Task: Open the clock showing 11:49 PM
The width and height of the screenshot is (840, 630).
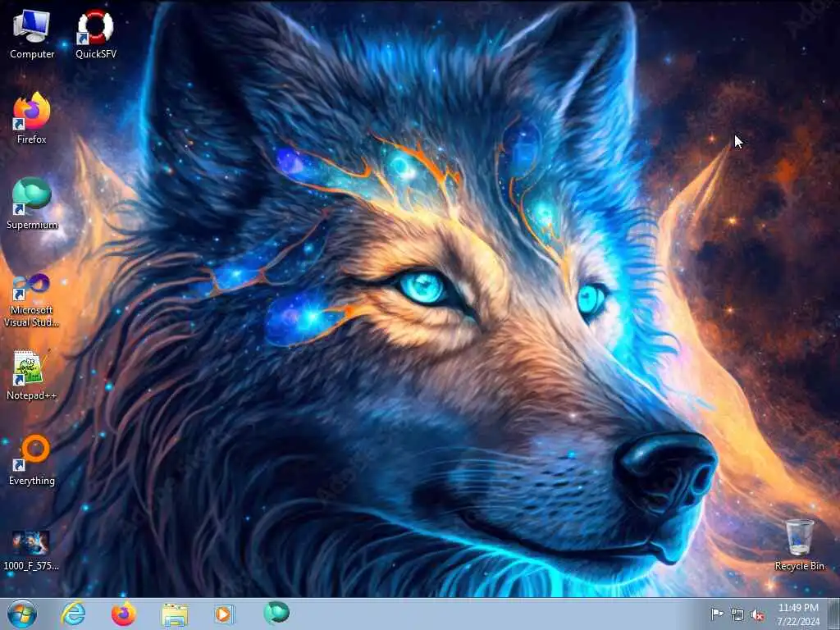Action: coord(798,614)
